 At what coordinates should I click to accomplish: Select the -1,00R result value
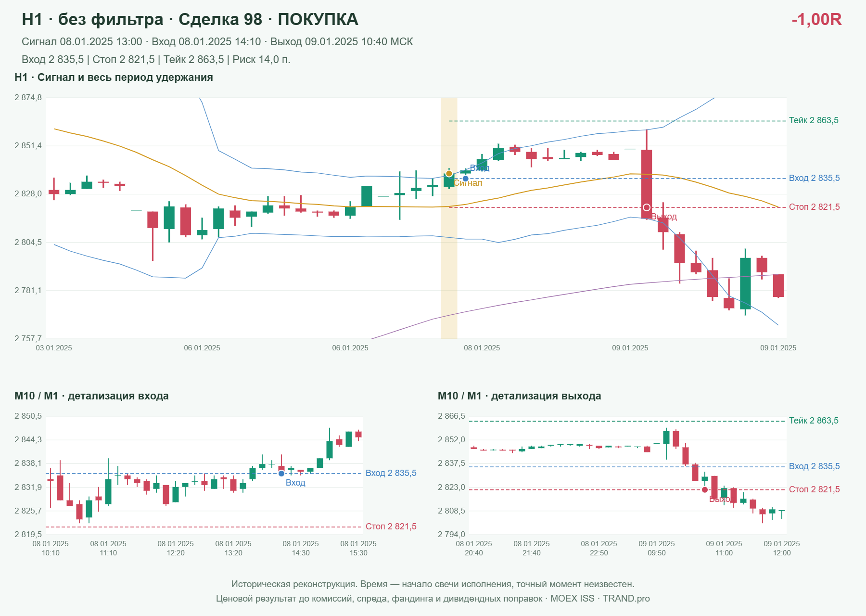coord(816,19)
